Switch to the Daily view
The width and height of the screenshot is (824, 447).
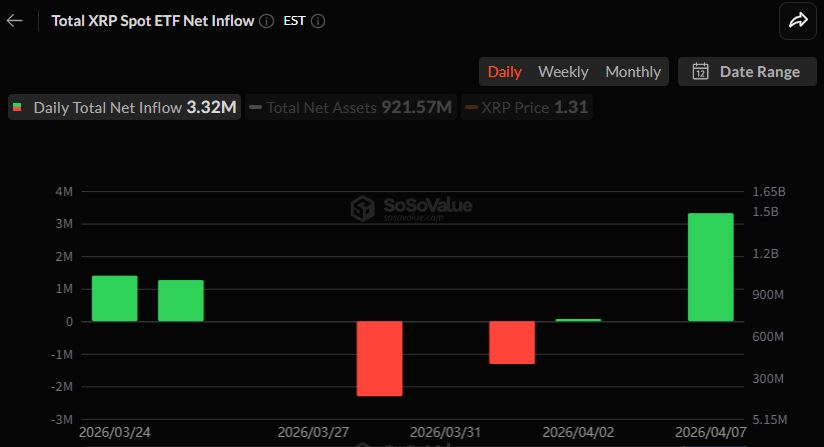[505, 72]
